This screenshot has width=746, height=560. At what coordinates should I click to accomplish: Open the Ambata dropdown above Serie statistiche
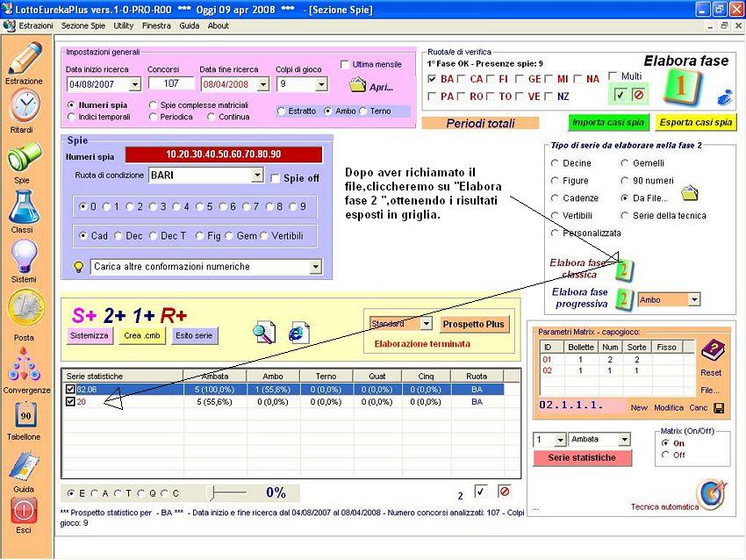624,439
